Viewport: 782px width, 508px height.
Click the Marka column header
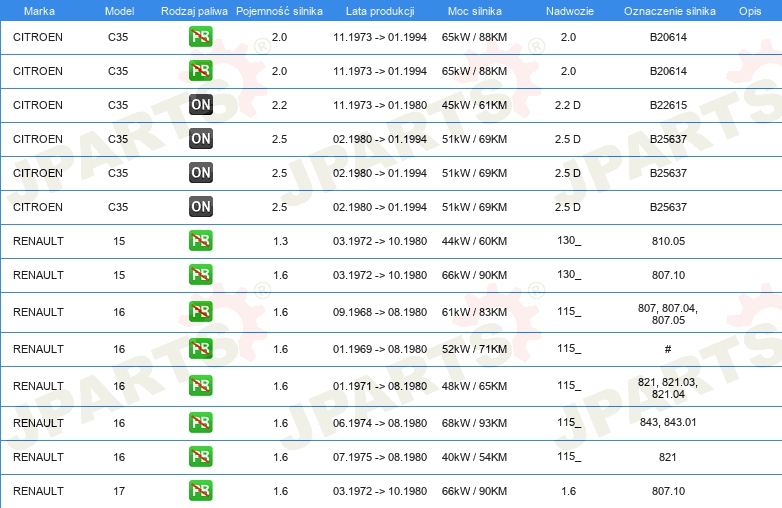click(39, 11)
